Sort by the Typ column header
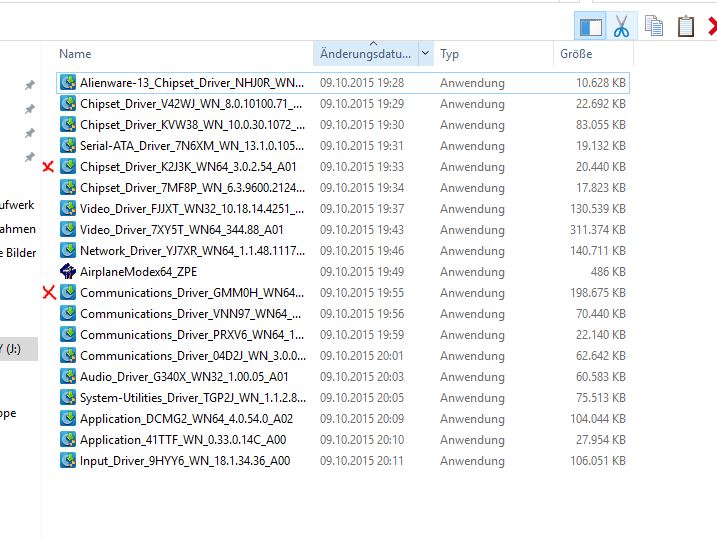The height and width of the screenshot is (540, 717). [450, 54]
